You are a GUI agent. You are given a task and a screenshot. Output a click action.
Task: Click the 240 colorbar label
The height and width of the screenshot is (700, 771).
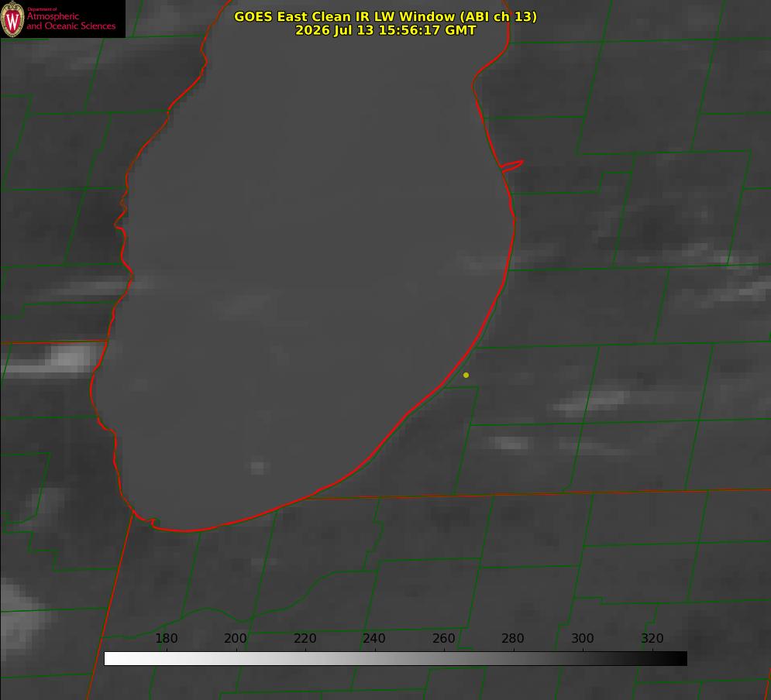[x=374, y=638]
